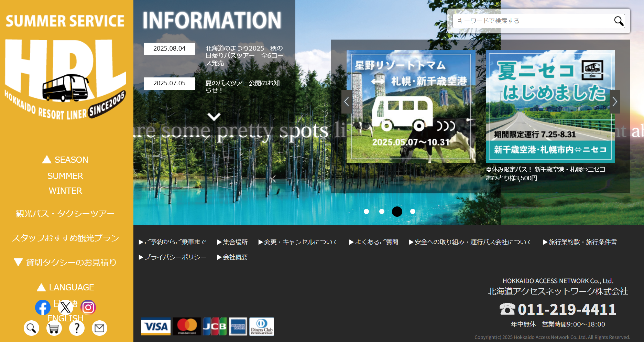Screen dimensions: 644x342
Task: Open 夏ニセコはじめました banner
Action: [x=550, y=106]
